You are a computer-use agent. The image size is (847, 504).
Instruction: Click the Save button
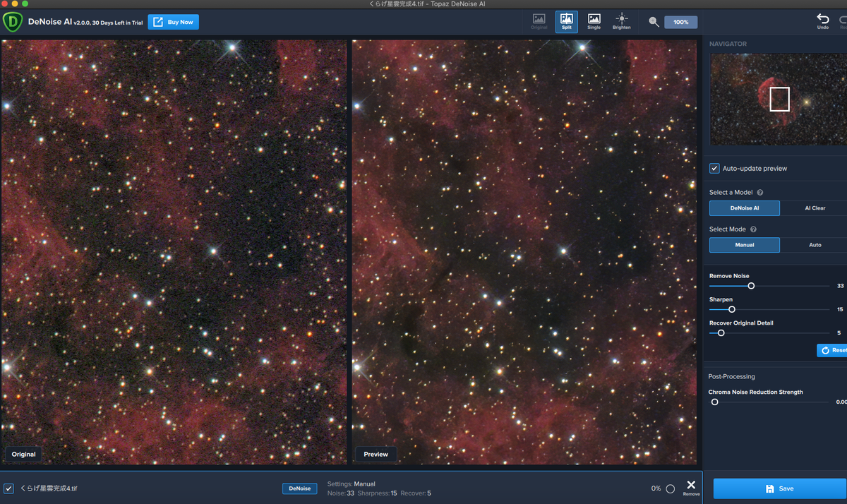780,488
